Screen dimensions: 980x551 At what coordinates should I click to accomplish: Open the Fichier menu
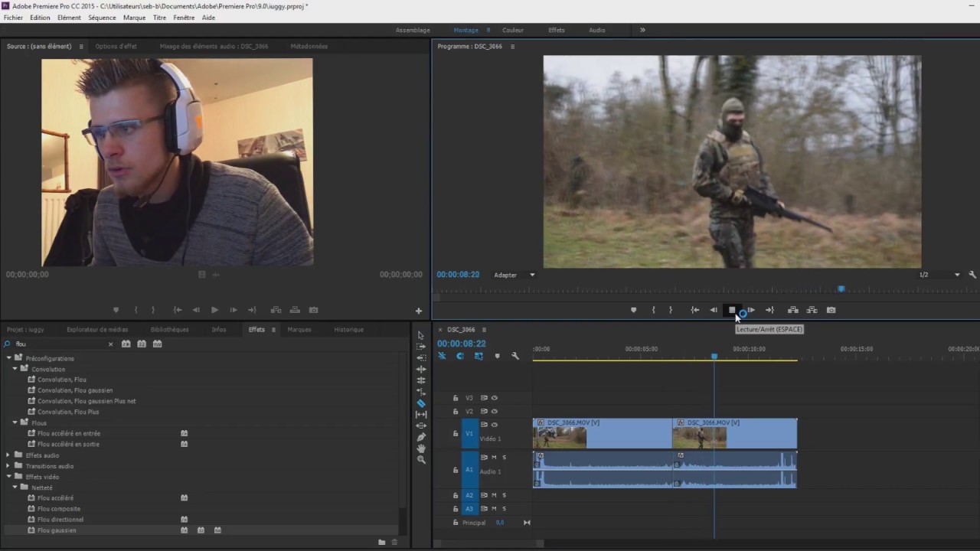tap(13, 18)
